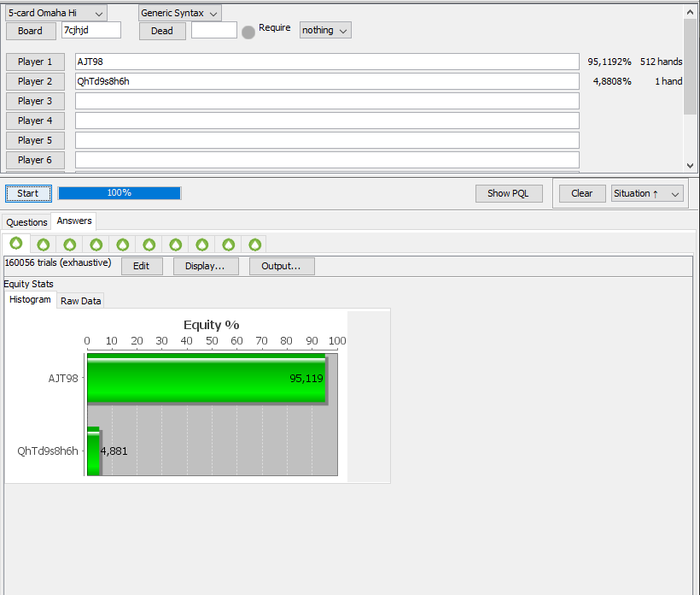Select the second green drop answer tab

(43, 244)
